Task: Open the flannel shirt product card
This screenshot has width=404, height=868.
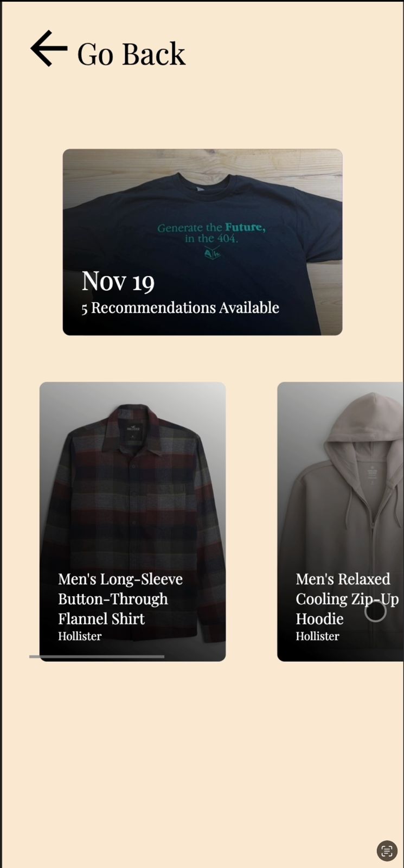Action: [132, 521]
